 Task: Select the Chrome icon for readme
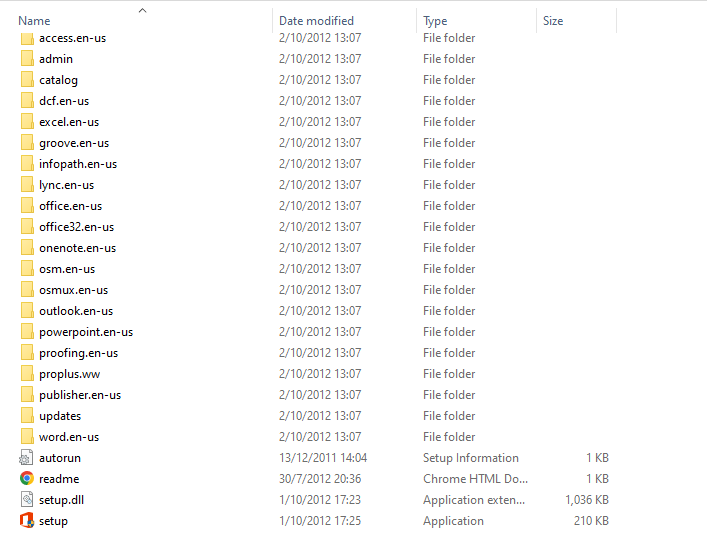(27, 478)
